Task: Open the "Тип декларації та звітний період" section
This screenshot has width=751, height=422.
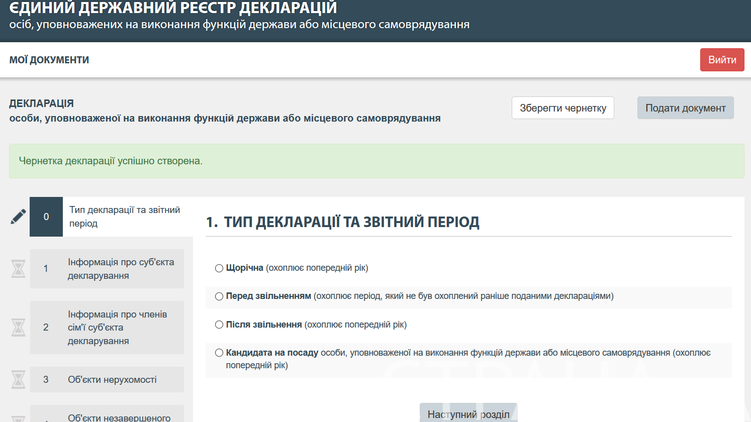Action: 124,216
